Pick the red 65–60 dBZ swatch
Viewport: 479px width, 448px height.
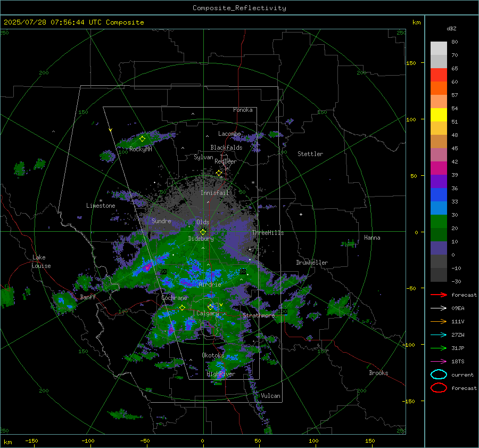(439, 75)
